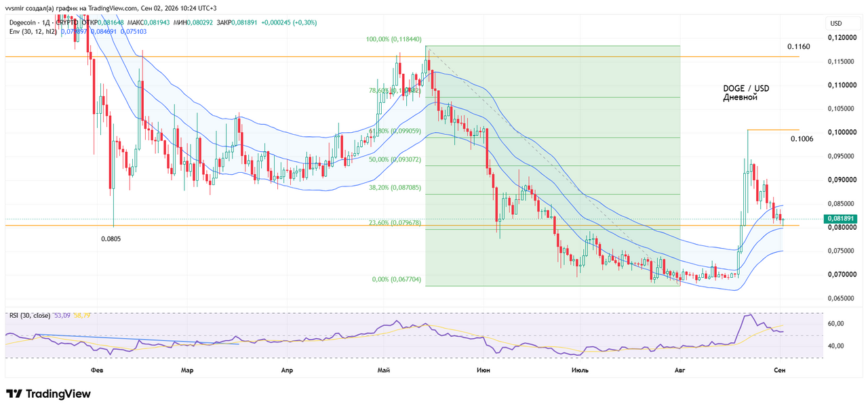Select the RSI (30, close) indicator legend
868x410 pixels.
[30, 315]
